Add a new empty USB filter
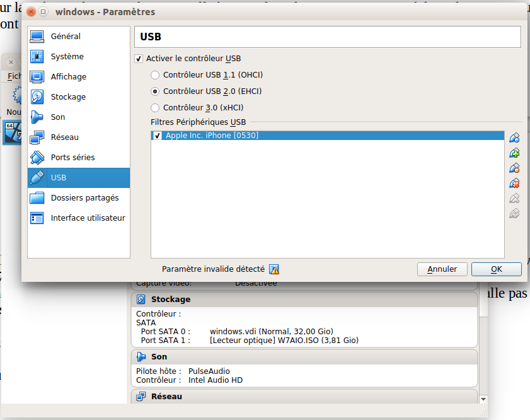Screen dimensions: 530x420 pos(514,138)
